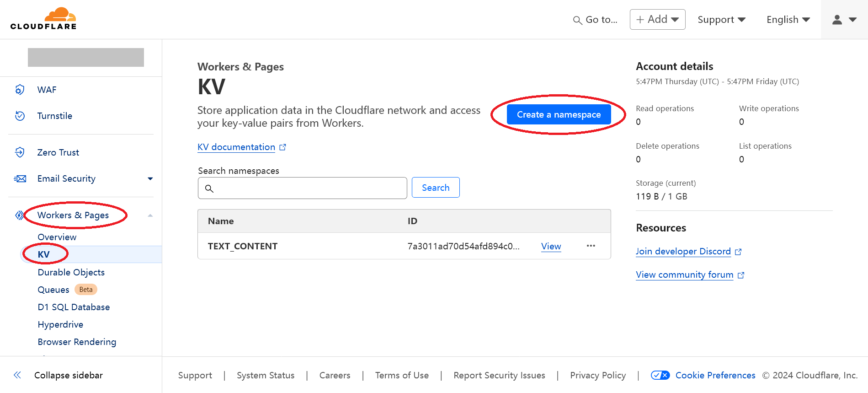
Task: Click View link for TEXT_CONTENT namespace
Action: tap(551, 246)
